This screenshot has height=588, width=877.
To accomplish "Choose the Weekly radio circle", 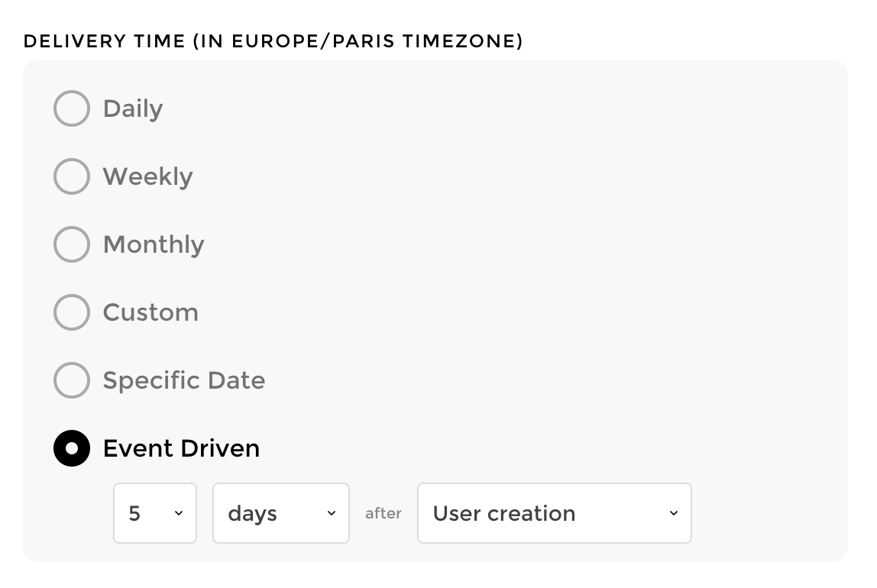I will point(72,176).
